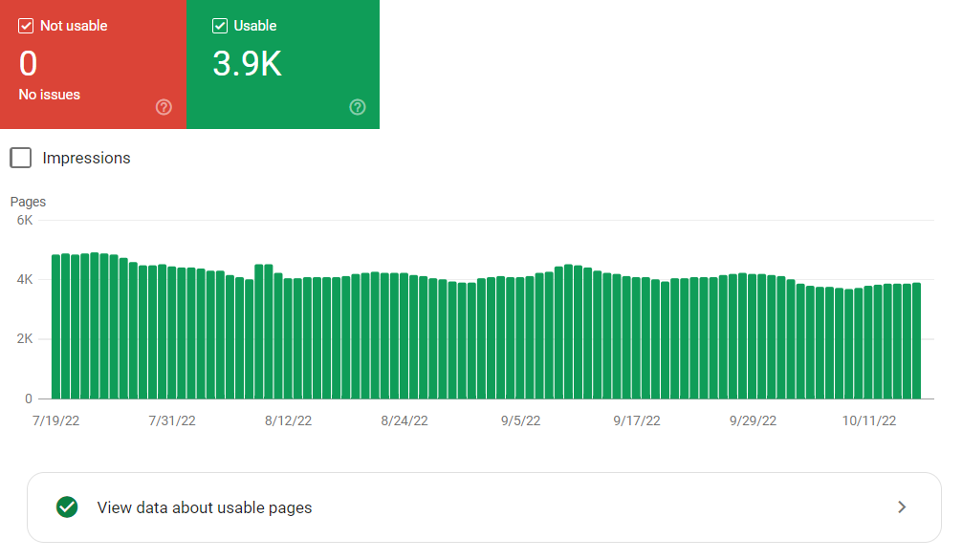Uncheck the Usable checkbox
This screenshot has width=962, height=560.
coord(220,26)
